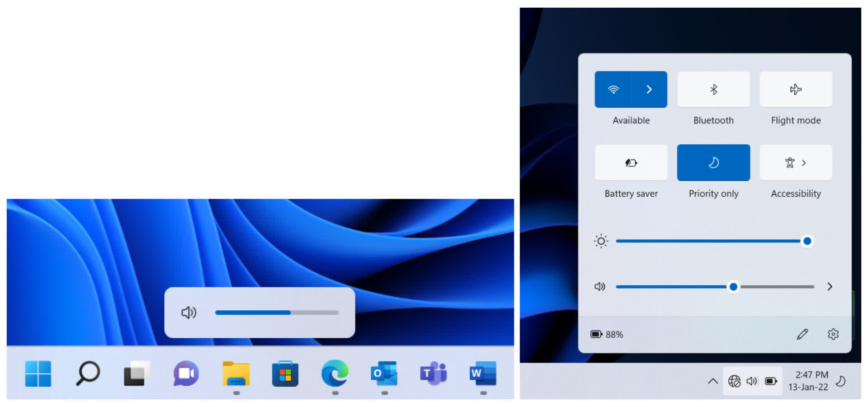Toggle Wi-Fi off in quick settings
The height and width of the screenshot is (407, 868).
613,90
